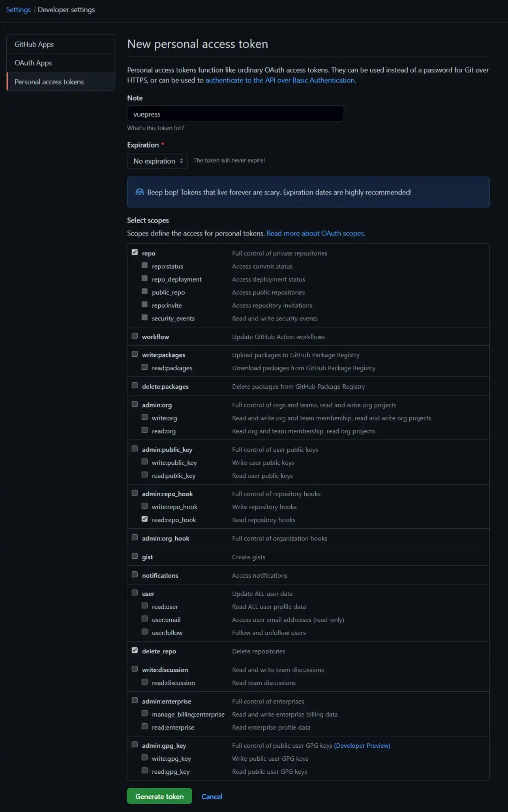
Task: Enable the workflow scope checkbox
Action: 135,336
